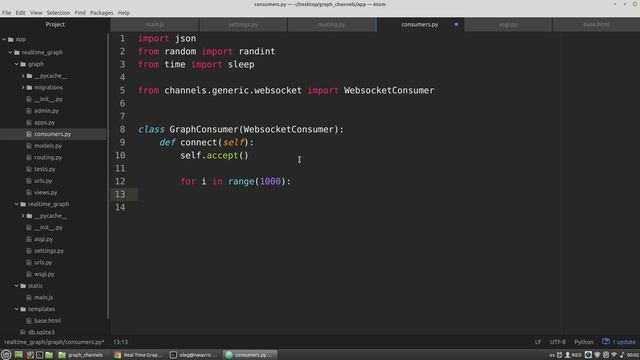
Task: Click the apps.py file icon
Action: tap(29, 122)
